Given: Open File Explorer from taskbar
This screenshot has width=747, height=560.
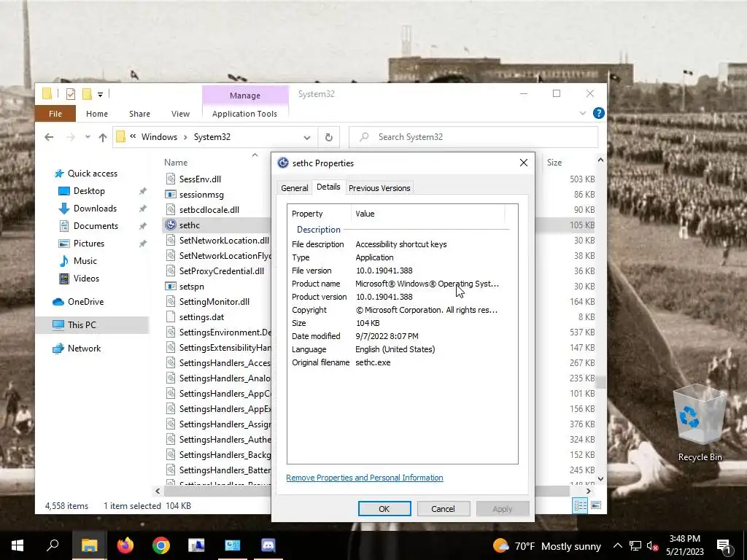Looking at the screenshot, I should [90, 545].
